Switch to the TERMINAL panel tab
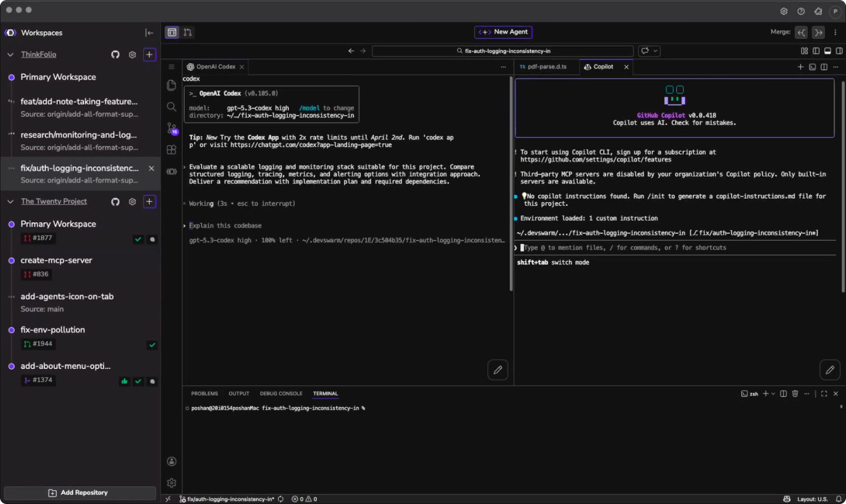This screenshot has width=846, height=504. coord(325,394)
